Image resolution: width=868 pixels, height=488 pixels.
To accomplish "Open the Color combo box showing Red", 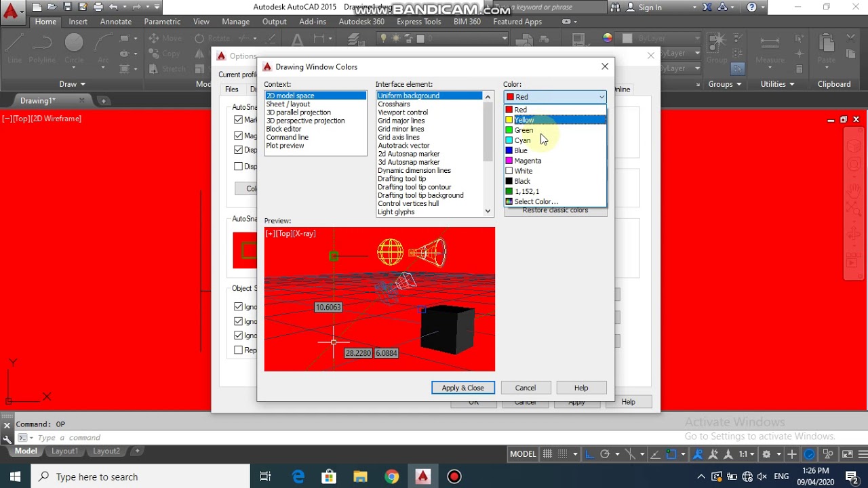I will point(555,97).
